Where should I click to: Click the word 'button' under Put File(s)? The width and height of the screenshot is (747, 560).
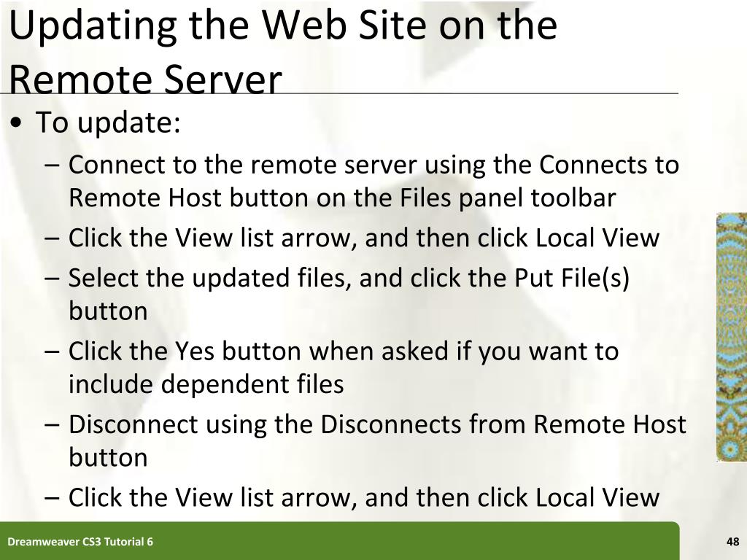(108, 311)
